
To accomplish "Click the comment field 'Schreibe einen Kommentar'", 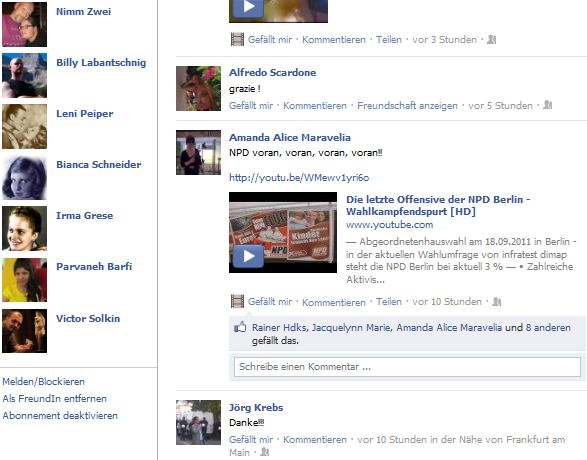I will click(x=407, y=367).
